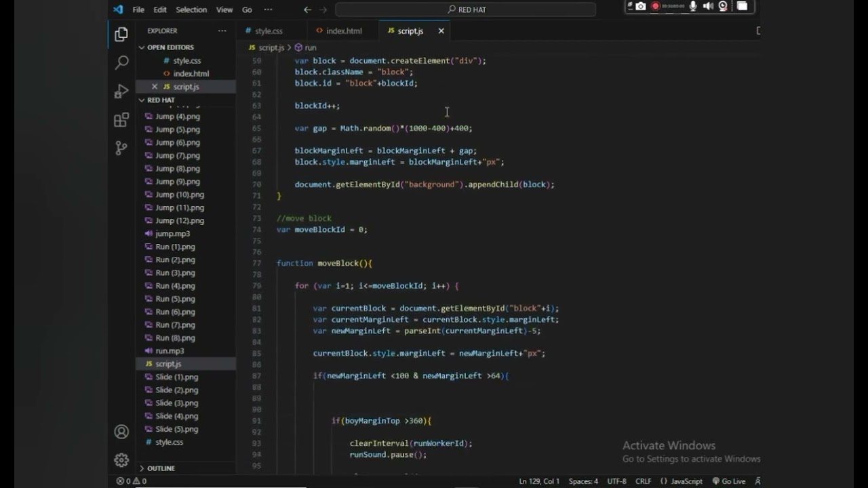The width and height of the screenshot is (868, 488).
Task: Open index.html in Open Editors
Action: [x=186, y=74]
